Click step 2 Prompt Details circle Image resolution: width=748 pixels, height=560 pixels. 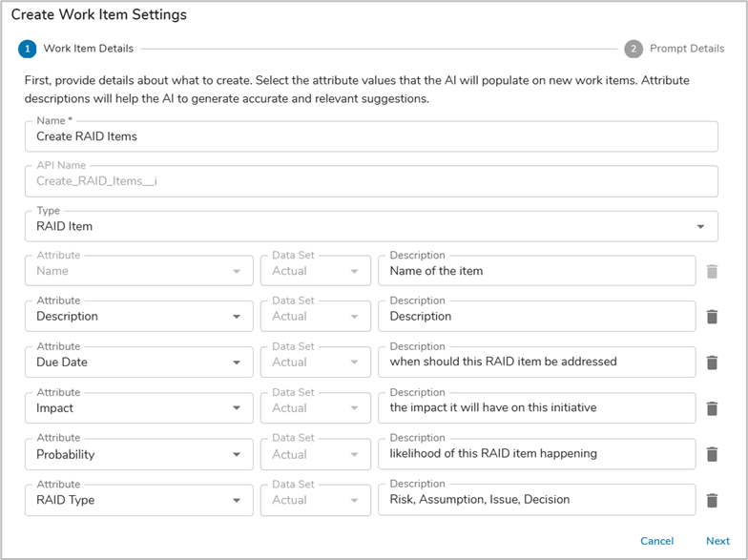634,49
